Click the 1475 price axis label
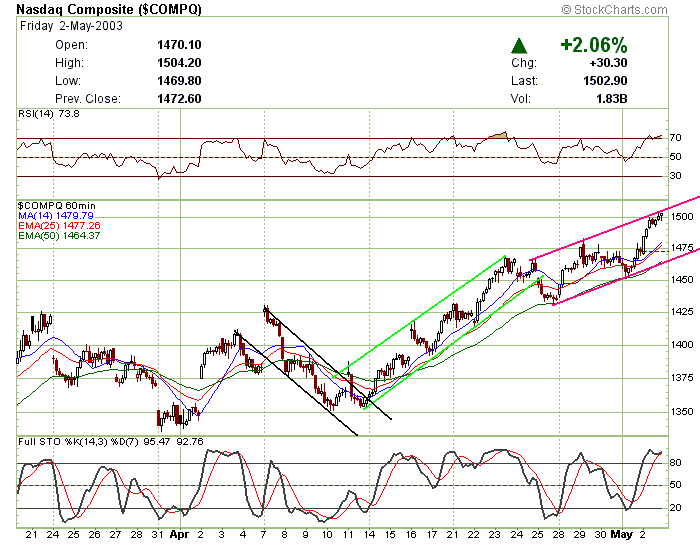 click(x=682, y=247)
